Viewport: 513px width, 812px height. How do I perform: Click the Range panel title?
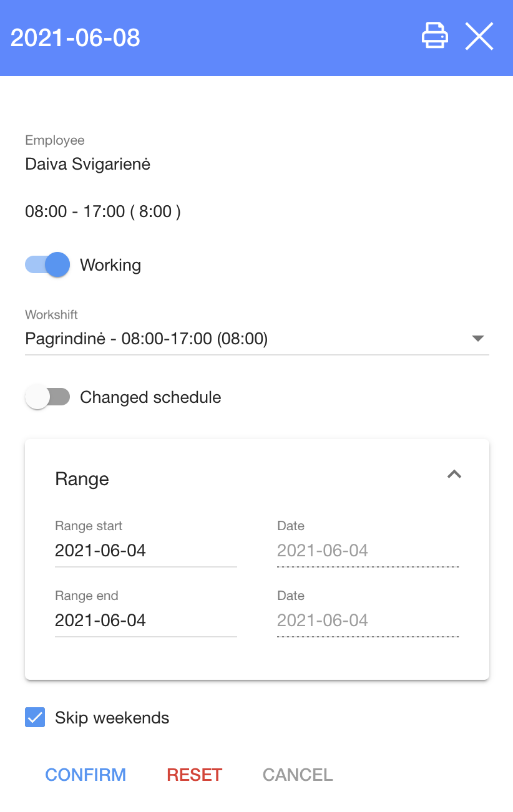(x=82, y=479)
